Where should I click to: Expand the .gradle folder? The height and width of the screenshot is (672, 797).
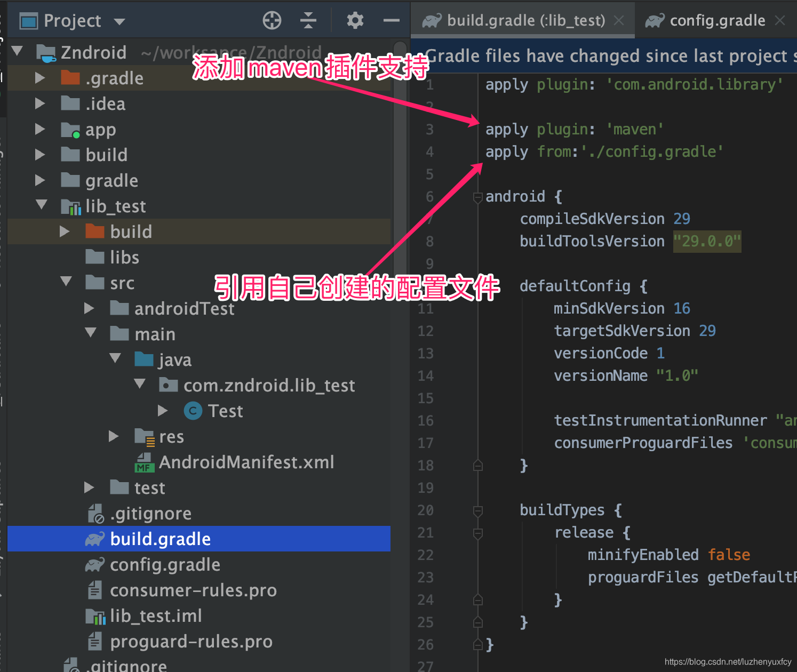[39, 78]
